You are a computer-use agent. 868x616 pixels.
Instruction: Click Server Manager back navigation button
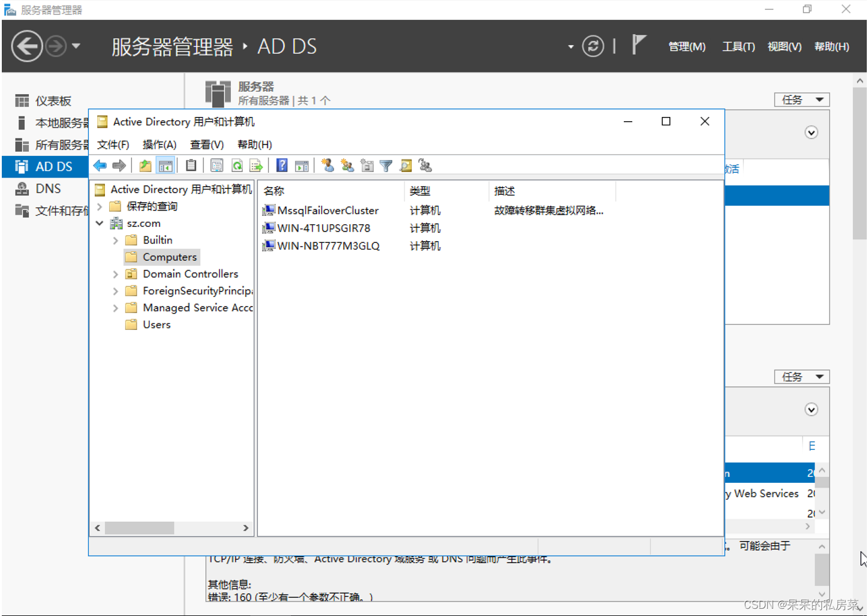(27, 46)
